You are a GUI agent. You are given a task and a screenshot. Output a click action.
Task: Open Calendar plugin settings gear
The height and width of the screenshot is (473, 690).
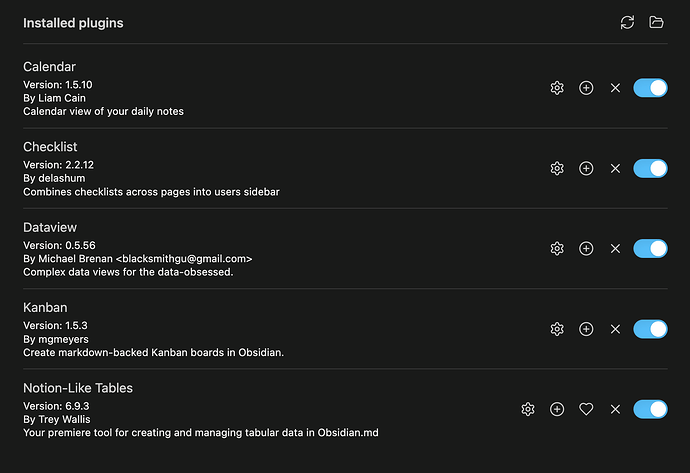557,88
